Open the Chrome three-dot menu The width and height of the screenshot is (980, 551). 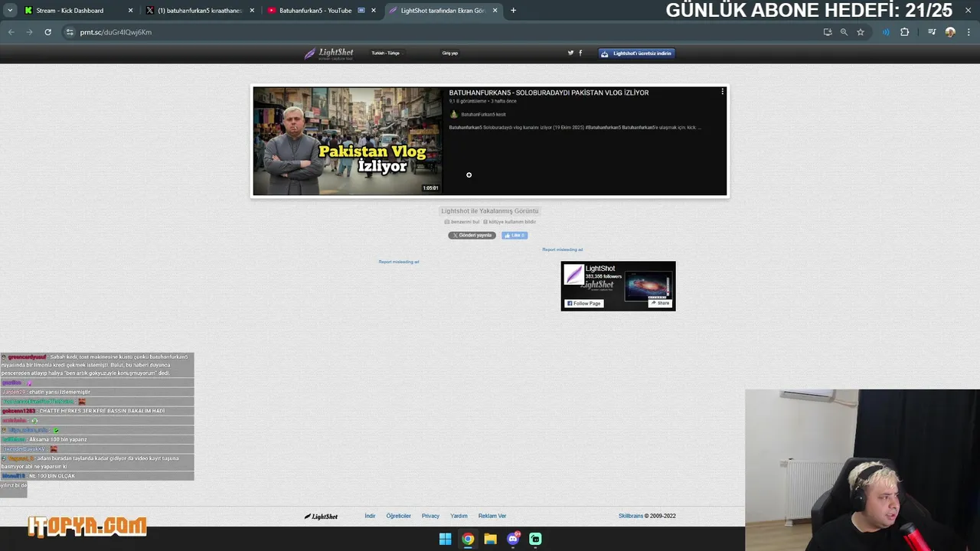coord(968,32)
